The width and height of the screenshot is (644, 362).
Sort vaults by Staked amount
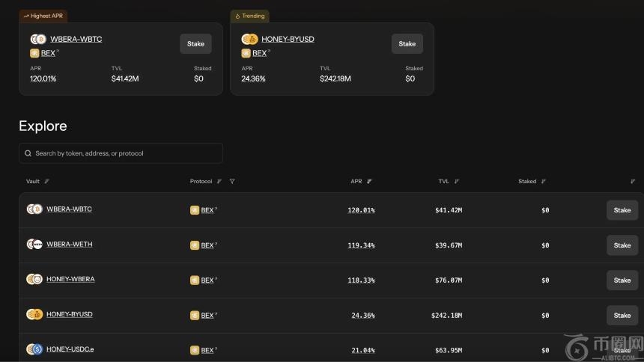(544, 181)
